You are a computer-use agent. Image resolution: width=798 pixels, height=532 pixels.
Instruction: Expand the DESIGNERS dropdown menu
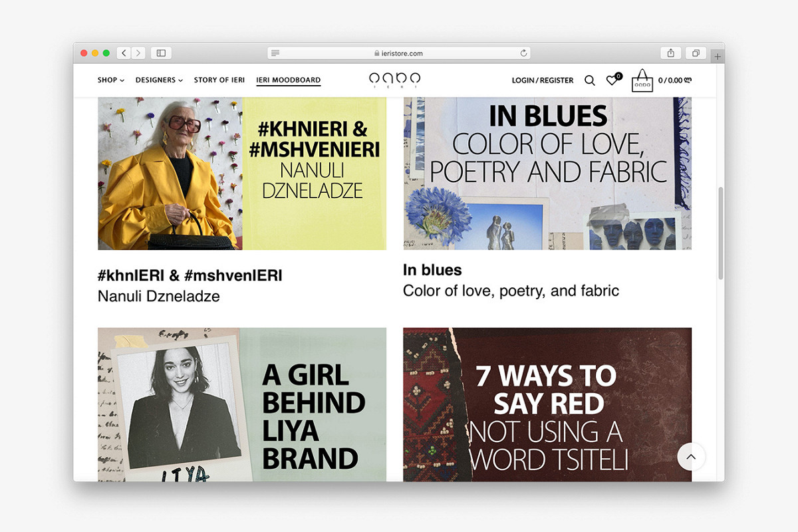point(159,80)
